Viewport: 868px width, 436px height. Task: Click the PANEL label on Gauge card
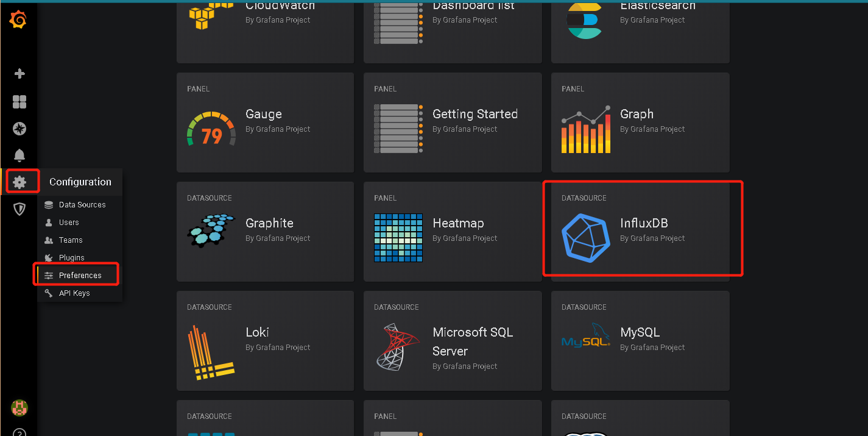pyautogui.click(x=198, y=89)
